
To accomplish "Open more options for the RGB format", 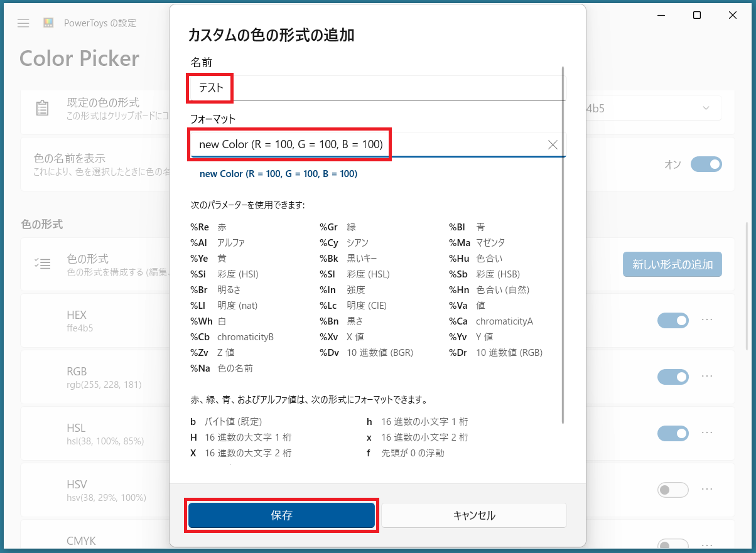I will (x=707, y=377).
